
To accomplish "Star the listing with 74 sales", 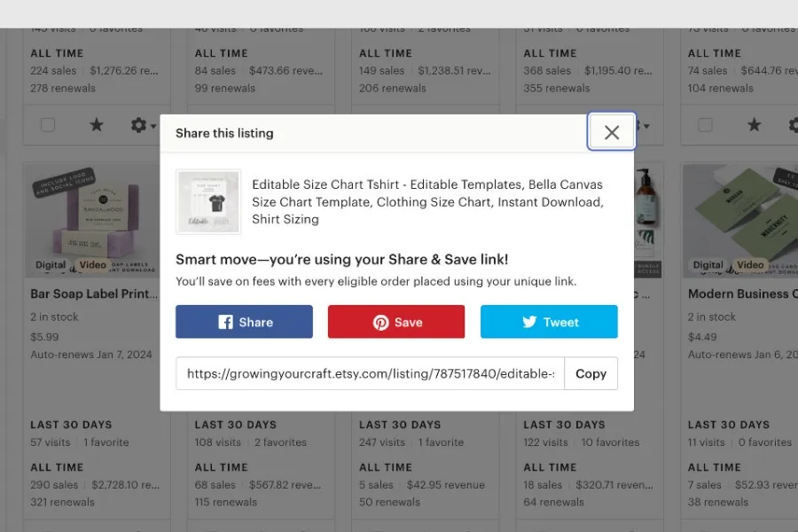I will [755, 124].
